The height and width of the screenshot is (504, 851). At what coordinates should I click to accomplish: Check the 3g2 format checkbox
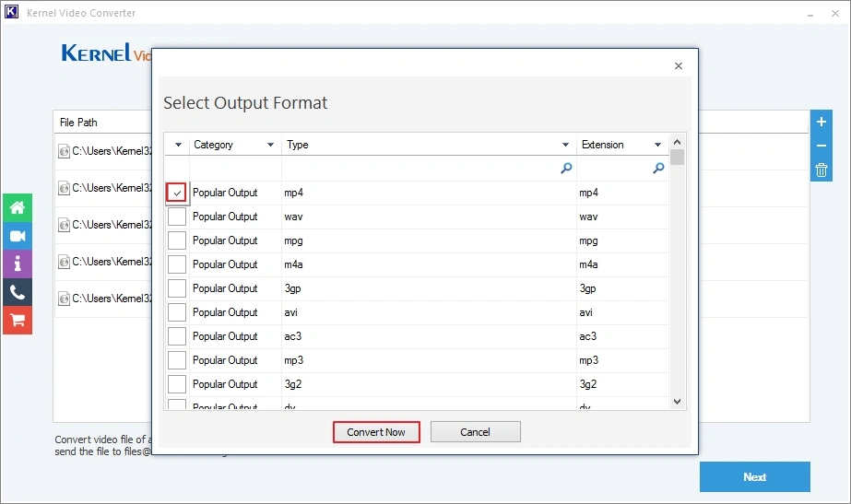click(177, 383)
